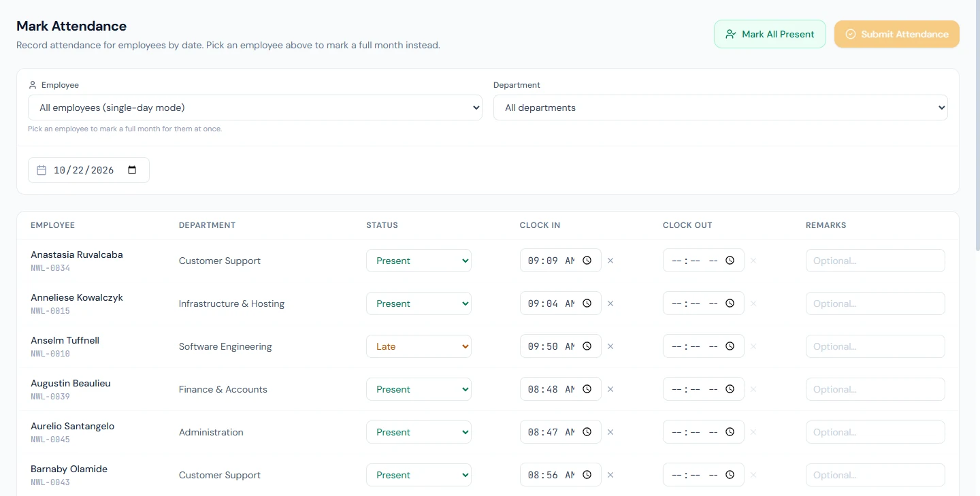Image resolution: width=980 pixels, height=496 pixels.
Task: Click employee name Anneliese Kowalczyk
Action: tap(77, 297)
